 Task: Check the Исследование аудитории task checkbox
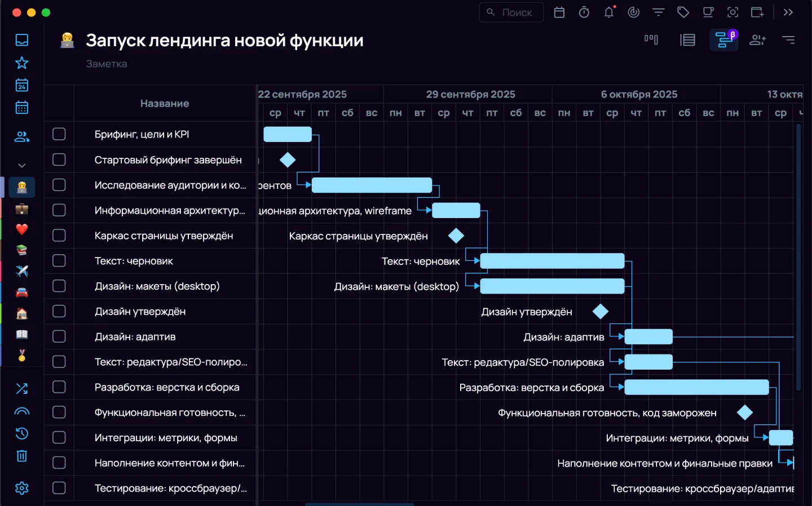point(59,185)
